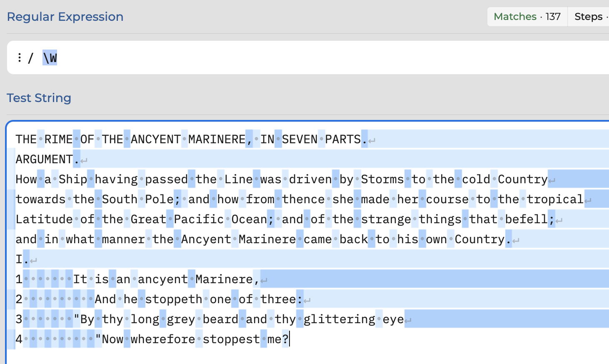The image size is (609, 364).
Task: Click the word Storms in the third line
Action: coord(382,179)
